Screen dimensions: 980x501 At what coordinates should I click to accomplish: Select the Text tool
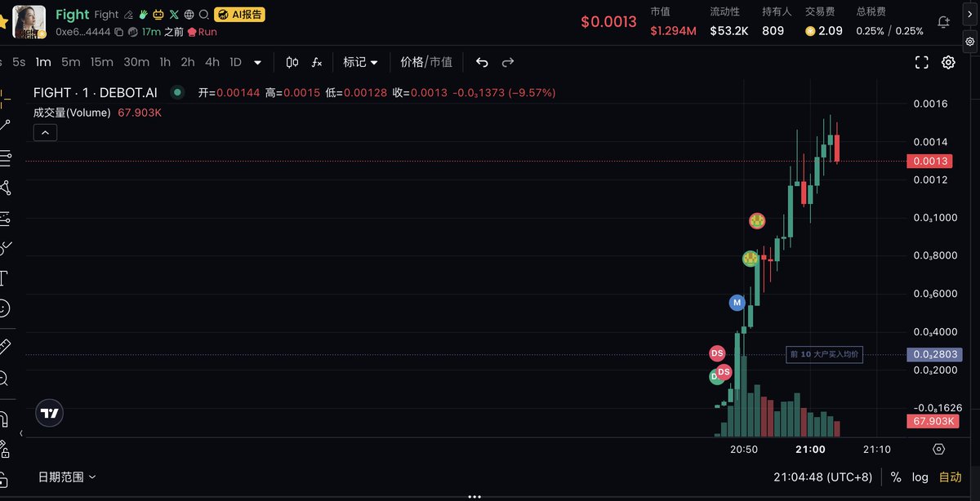[3, 278]
